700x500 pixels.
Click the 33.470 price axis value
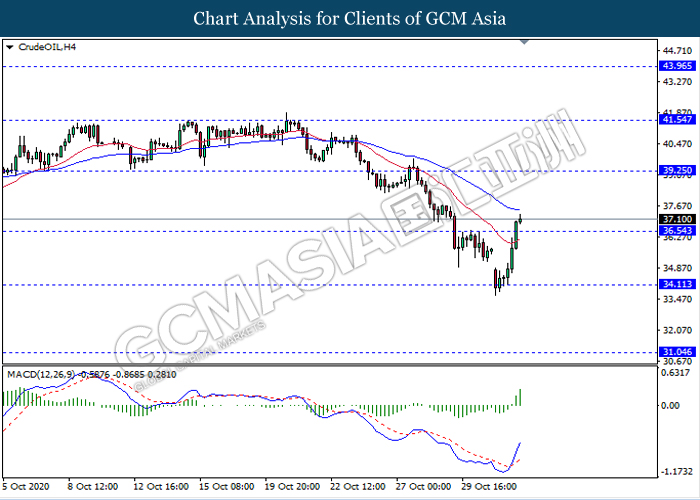click(677, 299)
